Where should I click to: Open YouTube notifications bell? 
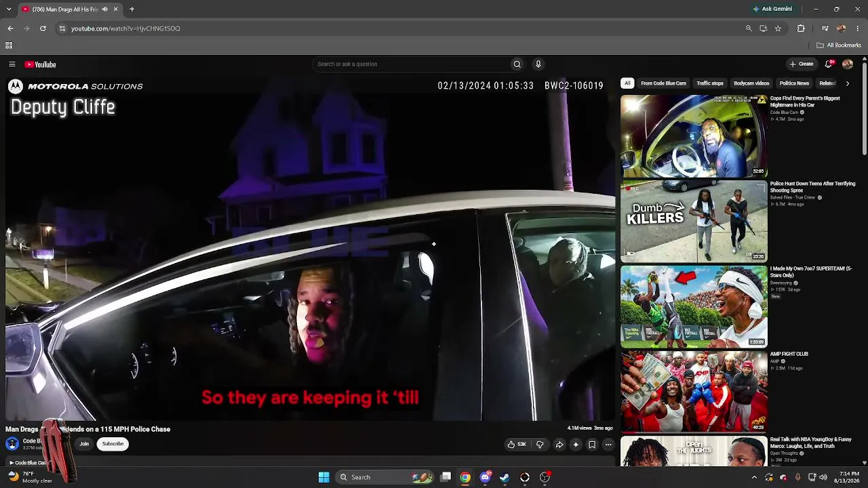click(x=828, y=64)
